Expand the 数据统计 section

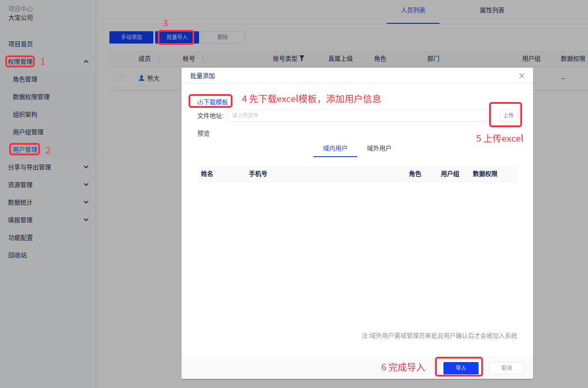coord(86,202)
